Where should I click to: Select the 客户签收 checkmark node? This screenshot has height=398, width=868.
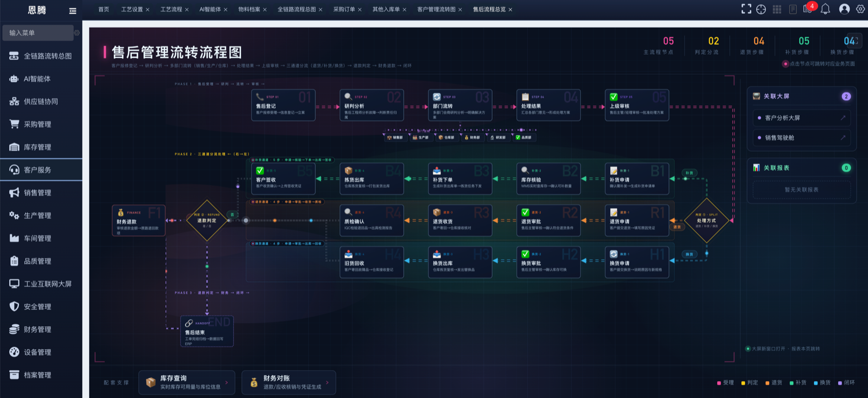click(x=283, y=179)
